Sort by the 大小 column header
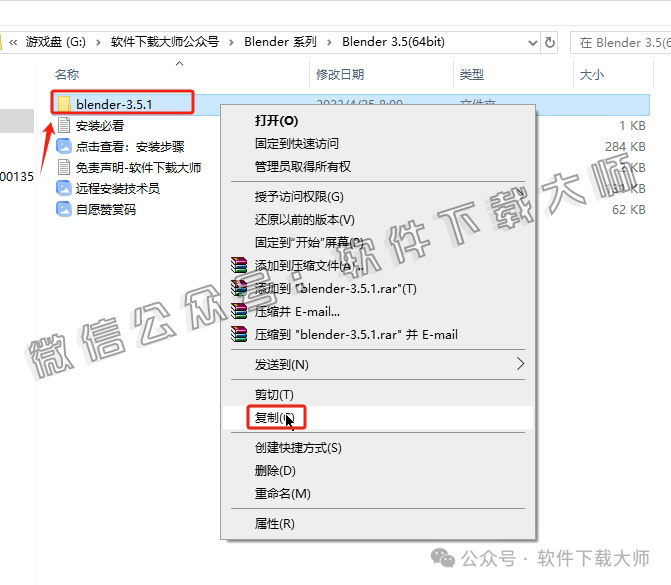671x585 pixels. pyautogui.click(x=591, y=74)
